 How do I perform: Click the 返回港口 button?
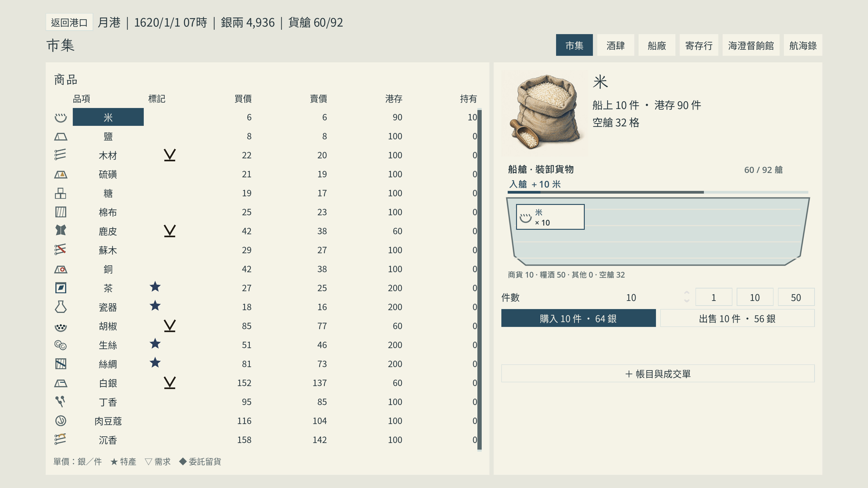(x=69, y=23)
